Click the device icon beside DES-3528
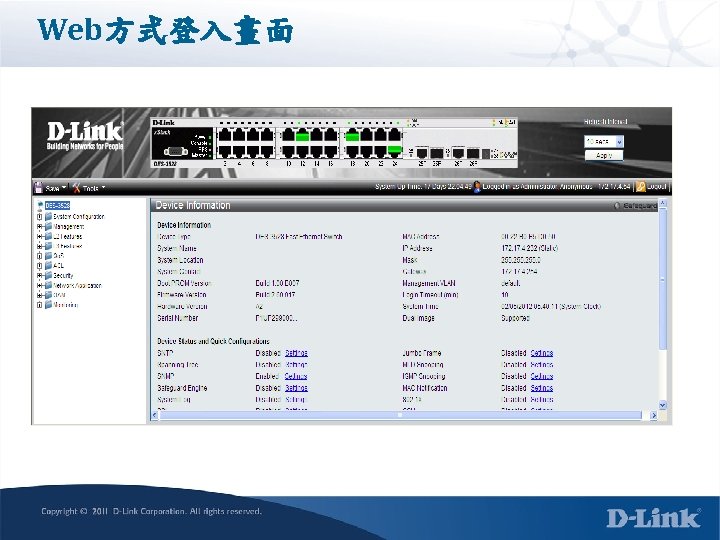This screenshot has width=720, height=540. click(x=40, y=205)
